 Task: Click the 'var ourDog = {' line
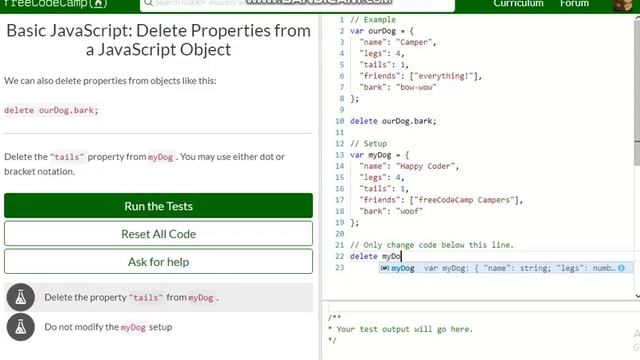pos(382,31)
